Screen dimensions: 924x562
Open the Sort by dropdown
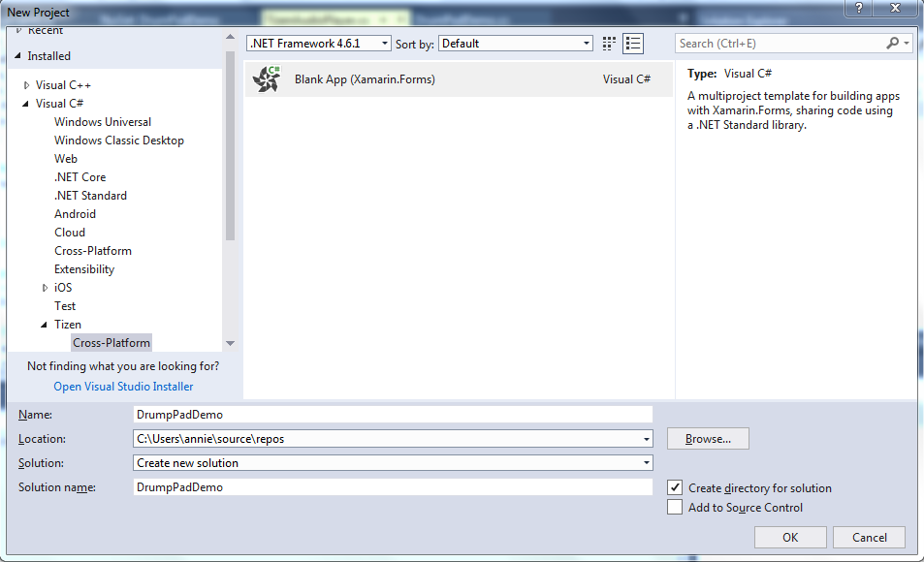515,44
